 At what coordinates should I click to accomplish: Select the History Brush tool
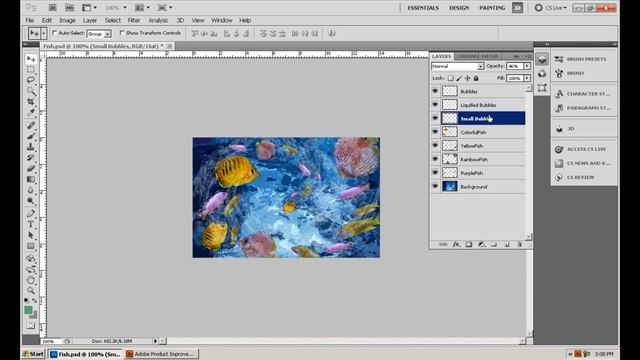click(31, 158)
